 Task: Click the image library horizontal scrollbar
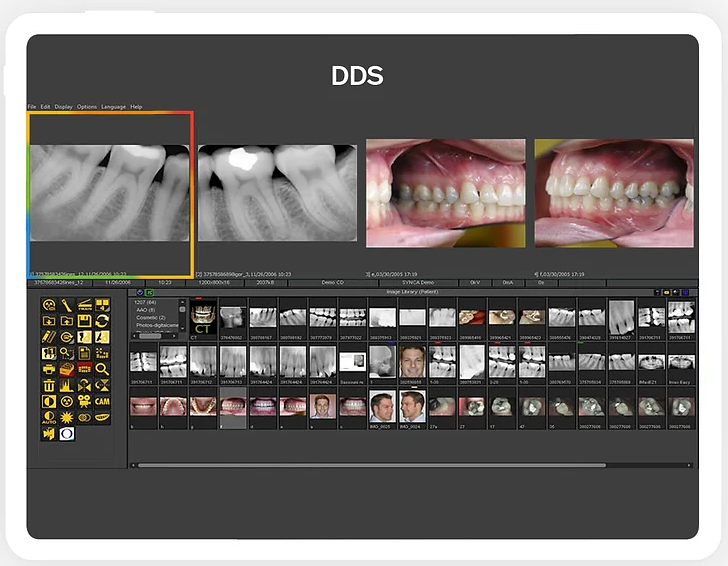coord(370,465)
